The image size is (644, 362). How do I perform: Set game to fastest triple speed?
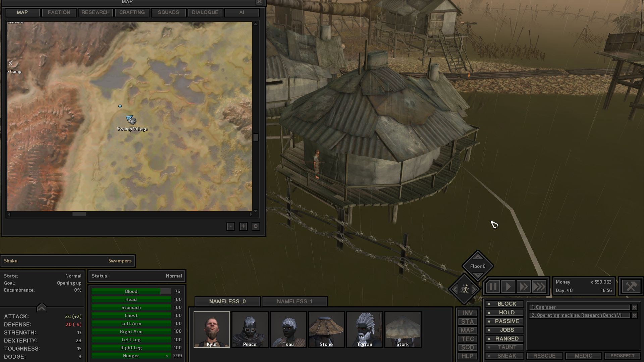tap(539, 287)
